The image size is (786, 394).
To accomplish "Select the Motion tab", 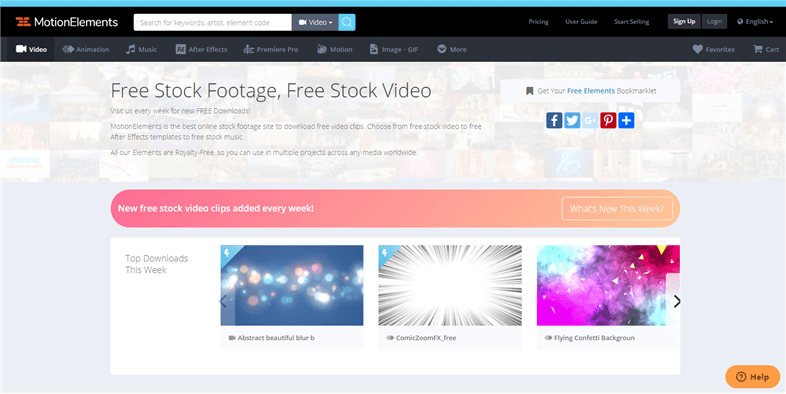I will [x=335, y=49].
